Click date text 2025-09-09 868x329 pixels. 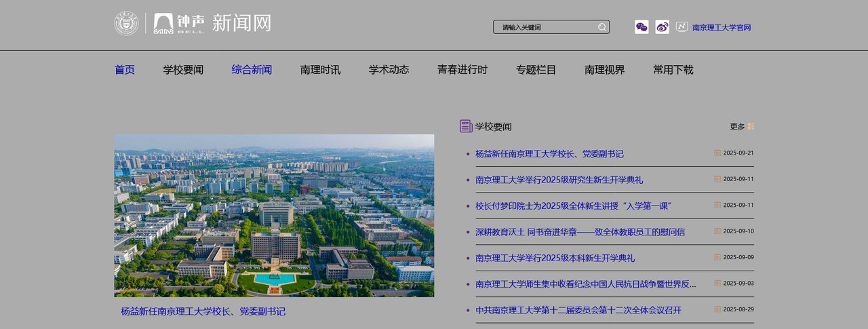(738, 257)
